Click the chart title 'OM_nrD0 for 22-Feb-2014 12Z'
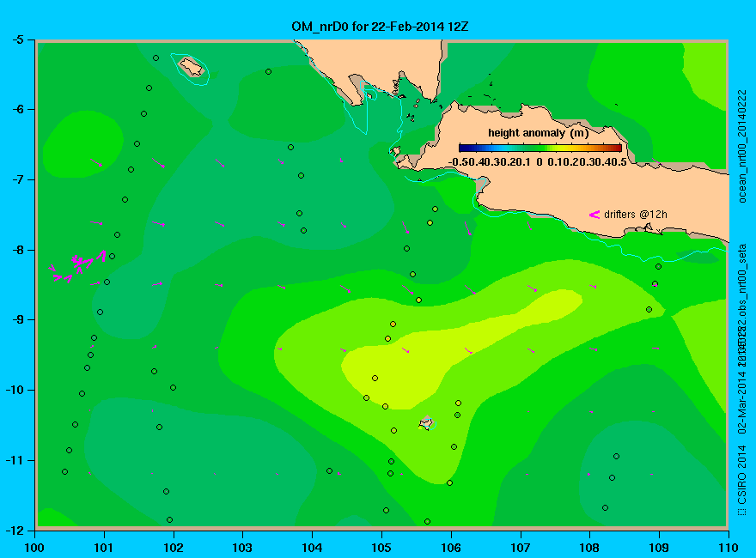756x558 pixels. pyautogui.click(x=380, y=26)
